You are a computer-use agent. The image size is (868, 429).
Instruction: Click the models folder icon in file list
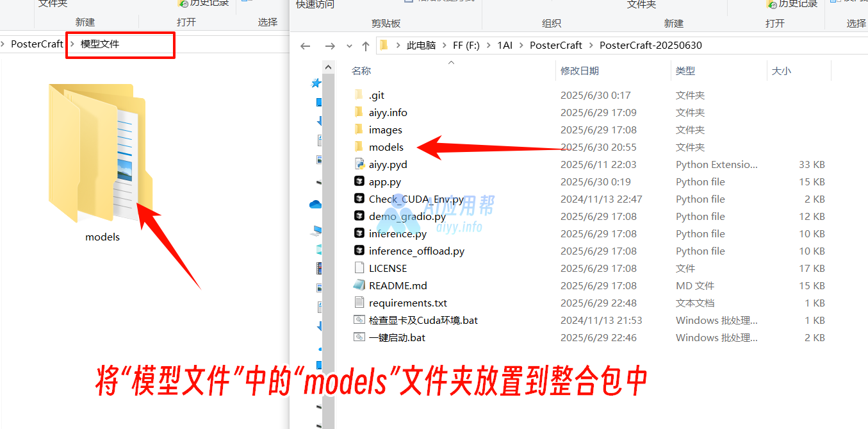[359, 147]
